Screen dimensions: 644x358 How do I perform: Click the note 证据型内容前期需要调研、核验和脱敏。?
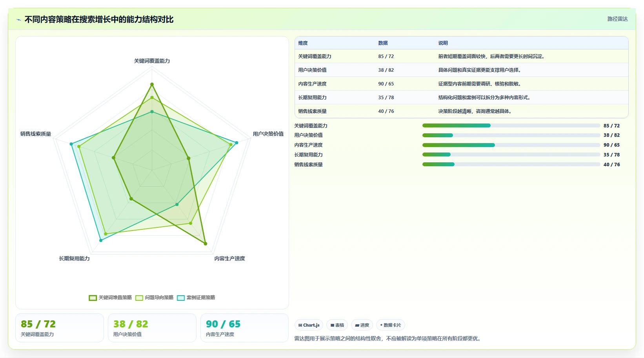click(480, 84)
